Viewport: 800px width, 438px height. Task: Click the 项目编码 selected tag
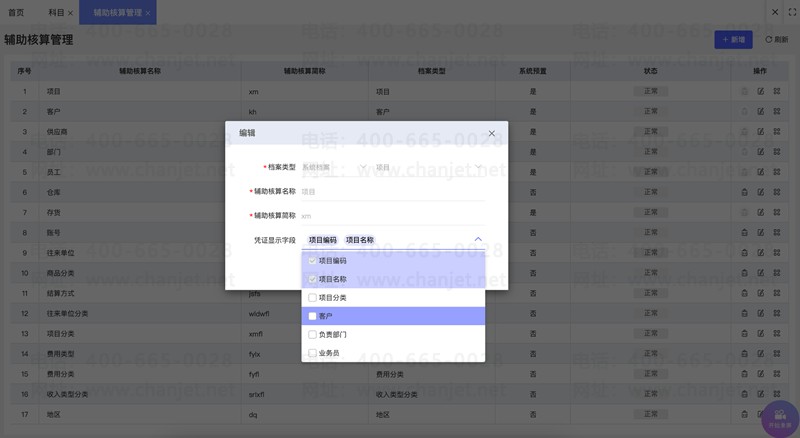pyautogui.click(x=322, y=240)
